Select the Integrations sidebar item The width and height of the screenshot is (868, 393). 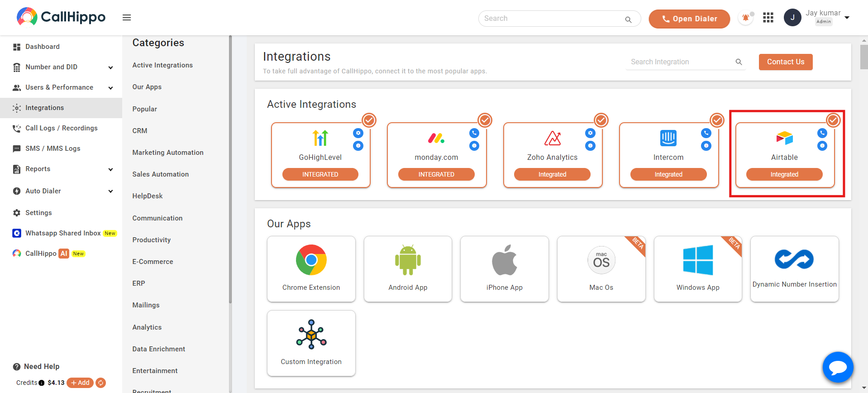(x=61, y=108)
